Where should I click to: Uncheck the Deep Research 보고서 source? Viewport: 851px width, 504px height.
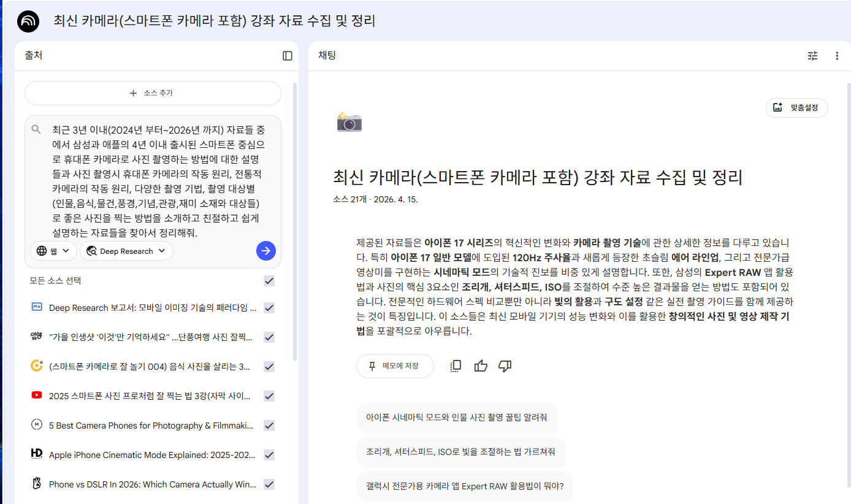click(269, 308)
